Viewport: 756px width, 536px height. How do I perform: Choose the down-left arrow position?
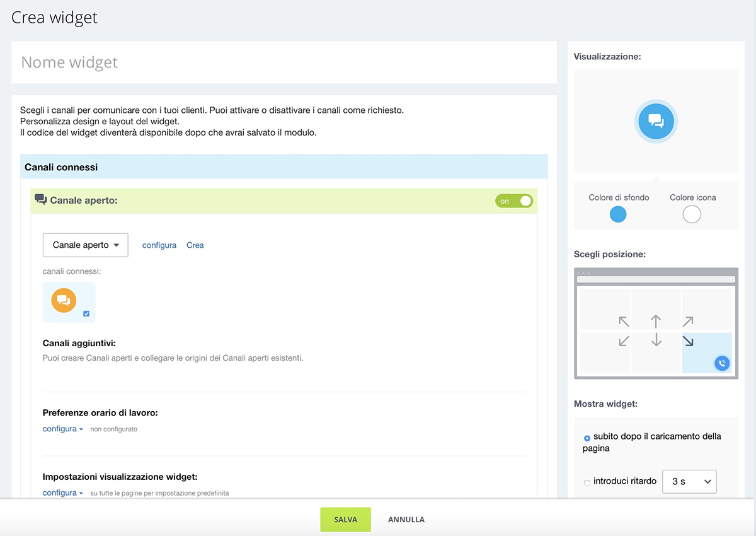click(x=624, y=341)
